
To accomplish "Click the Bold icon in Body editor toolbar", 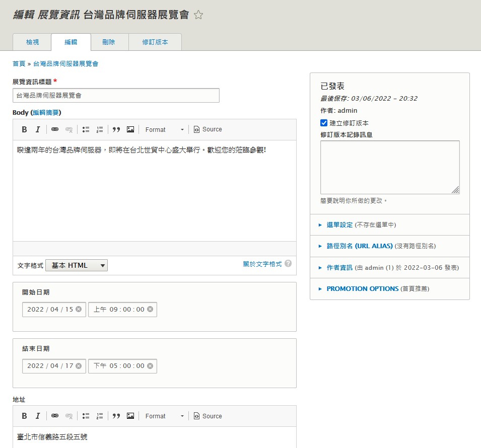I will pyautogui.click(x=24, y=129).
